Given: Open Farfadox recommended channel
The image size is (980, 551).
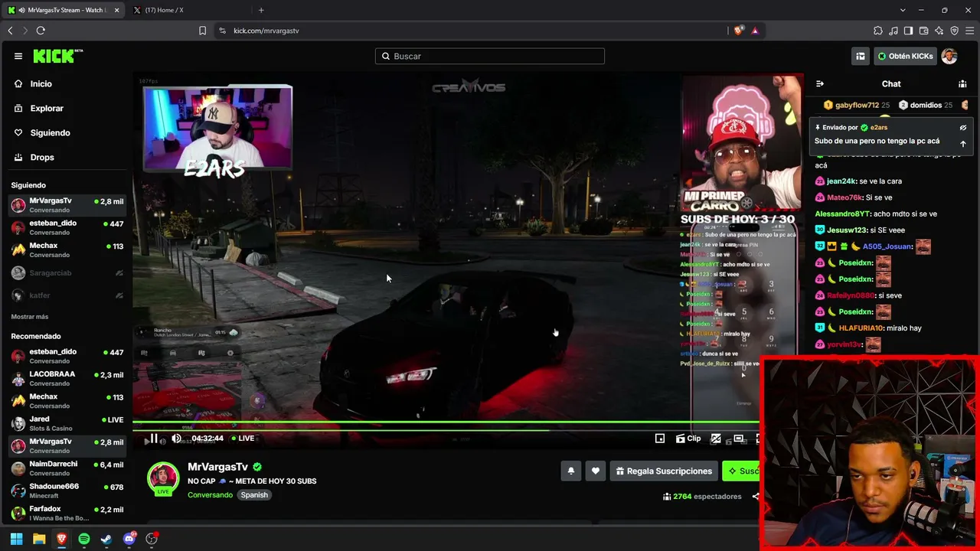Looking at the screenshot, I should click(67, 513).
